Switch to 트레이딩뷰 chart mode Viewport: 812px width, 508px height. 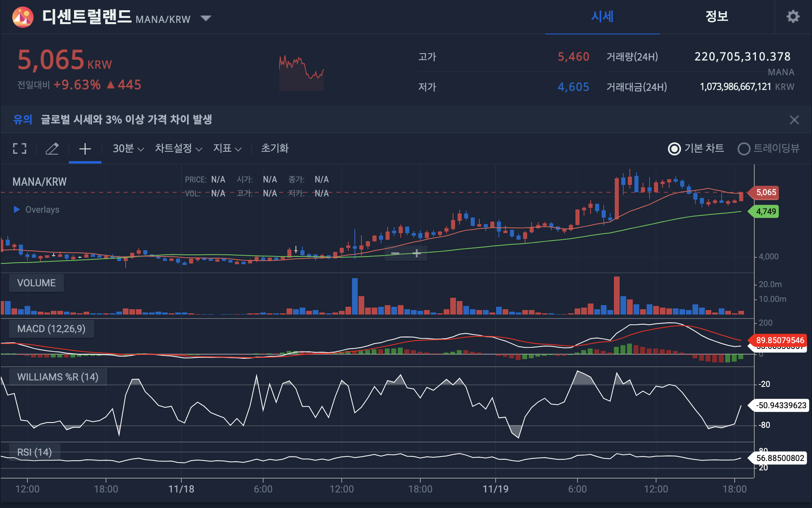point(744,148)
